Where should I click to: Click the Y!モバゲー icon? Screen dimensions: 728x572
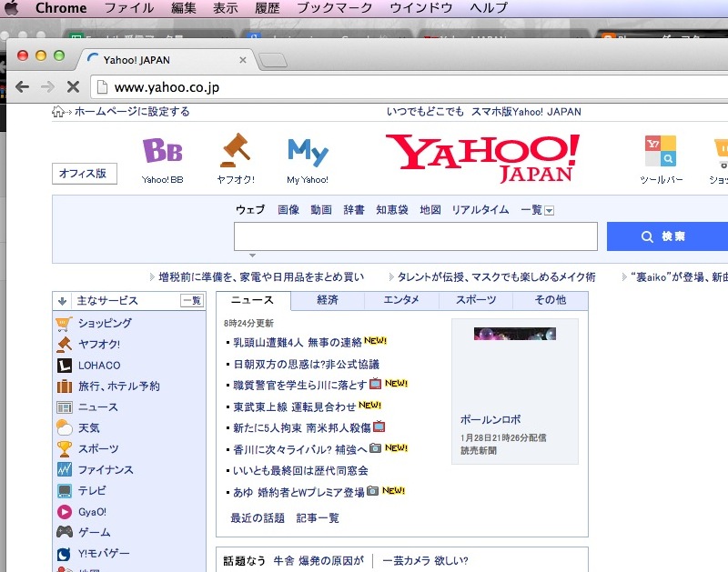coord(64,554)
